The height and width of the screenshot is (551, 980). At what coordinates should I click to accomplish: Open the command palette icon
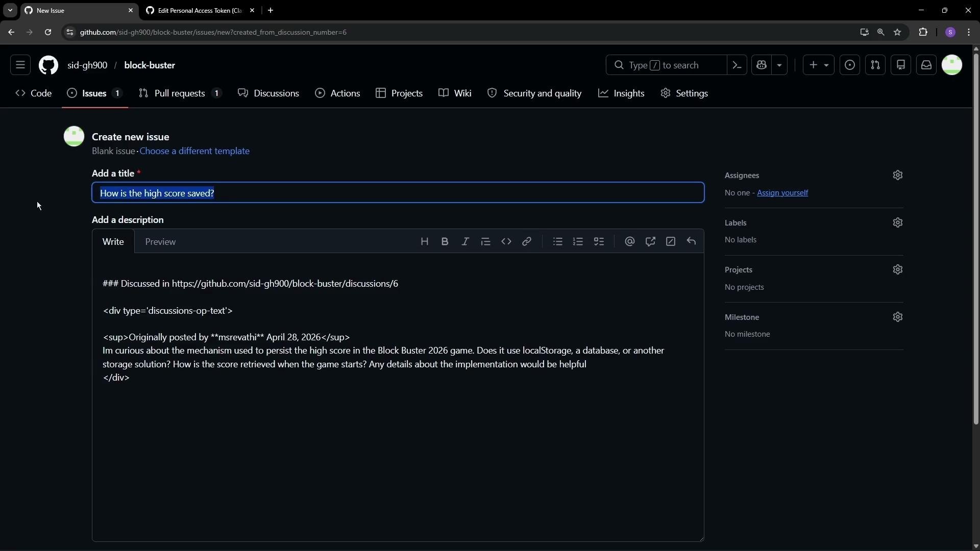pyautogui.click(x=737, y=65)
